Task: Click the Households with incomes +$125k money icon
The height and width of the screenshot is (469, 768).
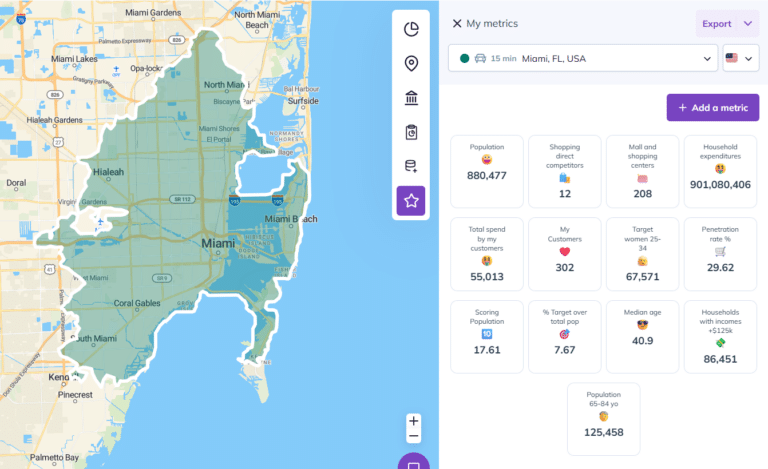Action: [720, 343]
